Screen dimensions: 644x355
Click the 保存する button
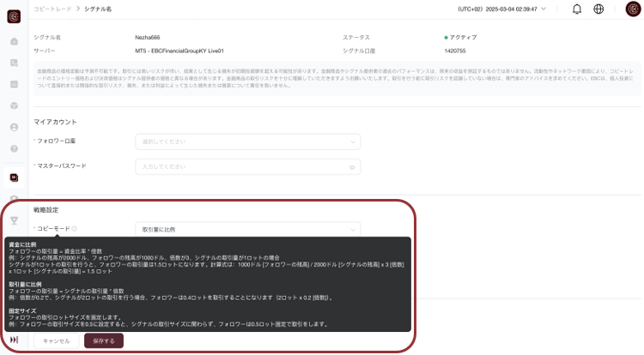[104, 341]
